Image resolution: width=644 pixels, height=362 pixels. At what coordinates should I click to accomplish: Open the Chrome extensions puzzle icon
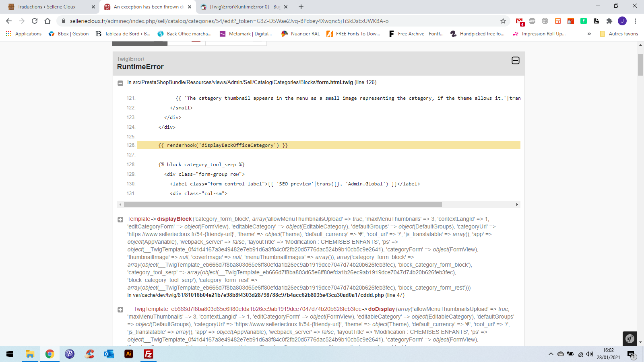tap(609, 21)
